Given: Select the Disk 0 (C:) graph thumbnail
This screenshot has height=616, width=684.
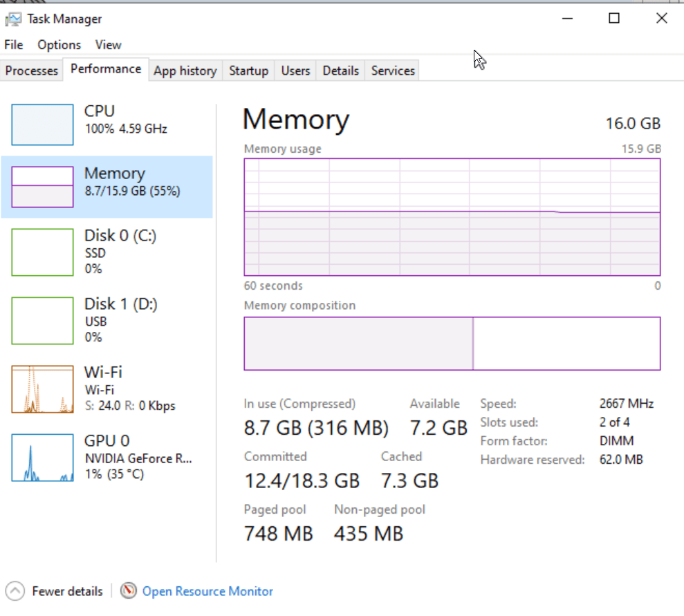Looking at the screenshot, I should click(x=42, y=252).
